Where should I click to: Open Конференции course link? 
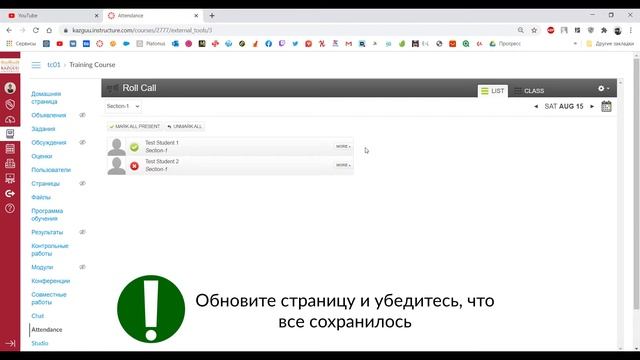51,281
